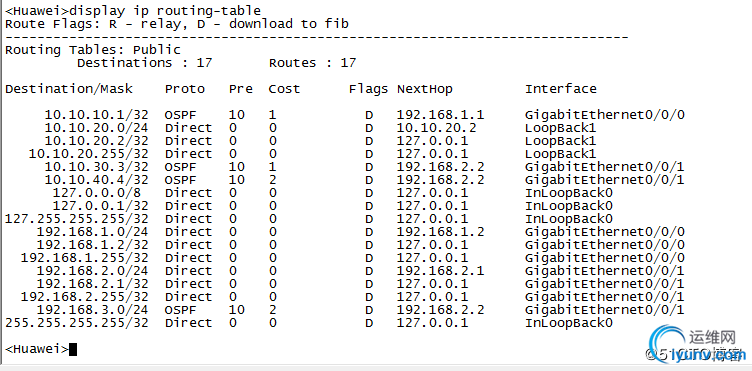Click the Proto column header

pos(185,89)
